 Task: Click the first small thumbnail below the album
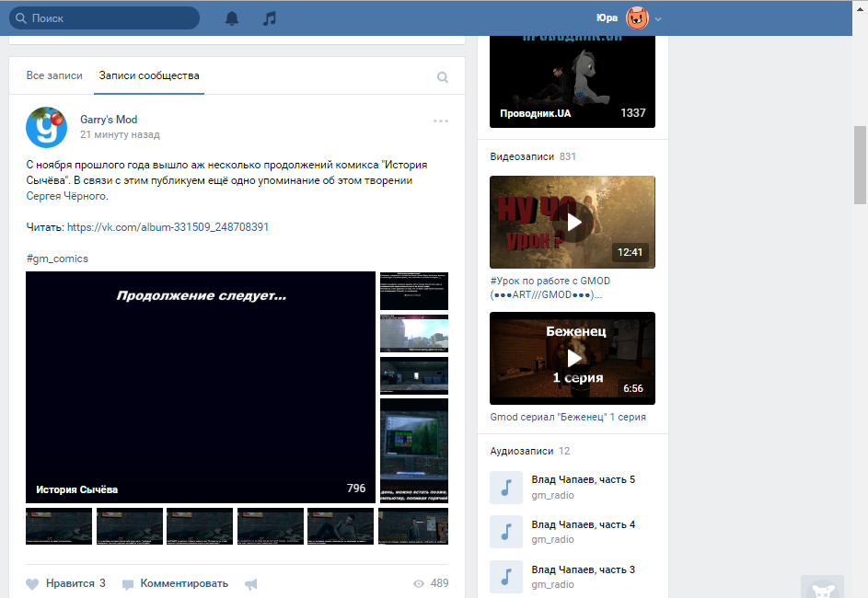click(x=59, y=526)
